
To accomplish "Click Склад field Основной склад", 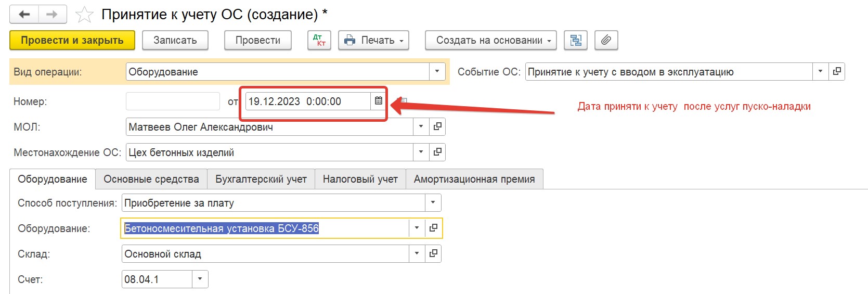I will (x=265, y=253).
